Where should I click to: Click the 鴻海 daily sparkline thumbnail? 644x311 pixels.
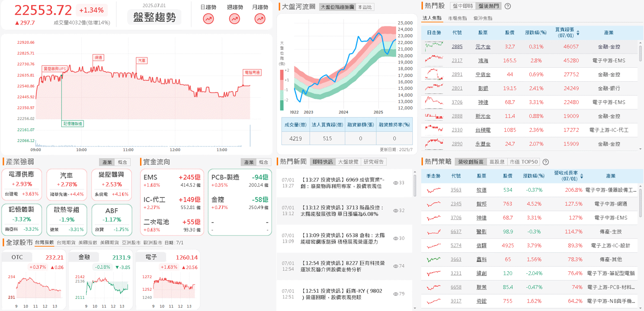point(434,60)
